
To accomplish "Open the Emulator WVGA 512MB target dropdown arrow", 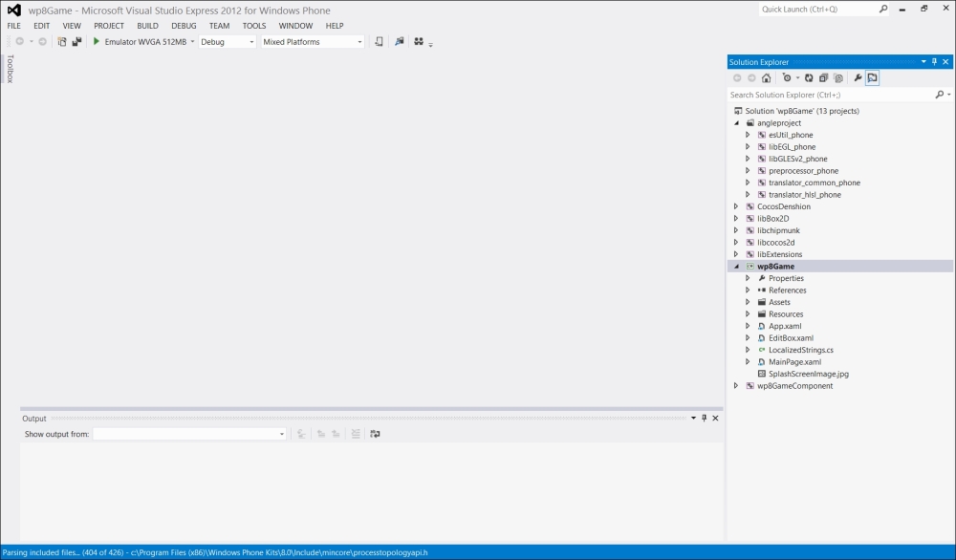I will 192,42.
